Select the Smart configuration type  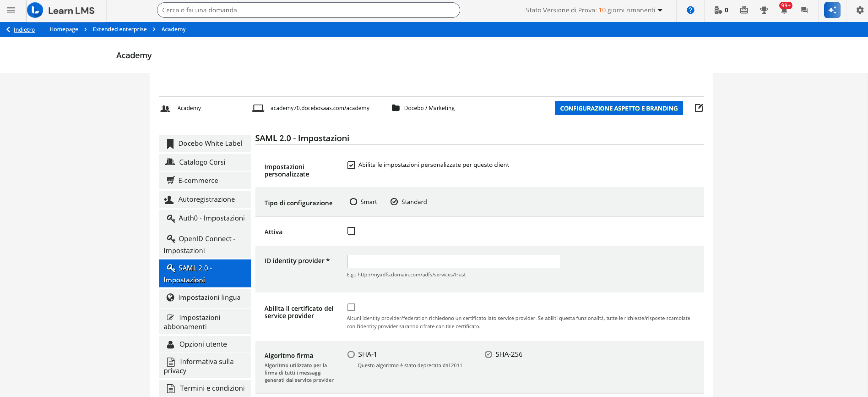click(x=353, y=202)
